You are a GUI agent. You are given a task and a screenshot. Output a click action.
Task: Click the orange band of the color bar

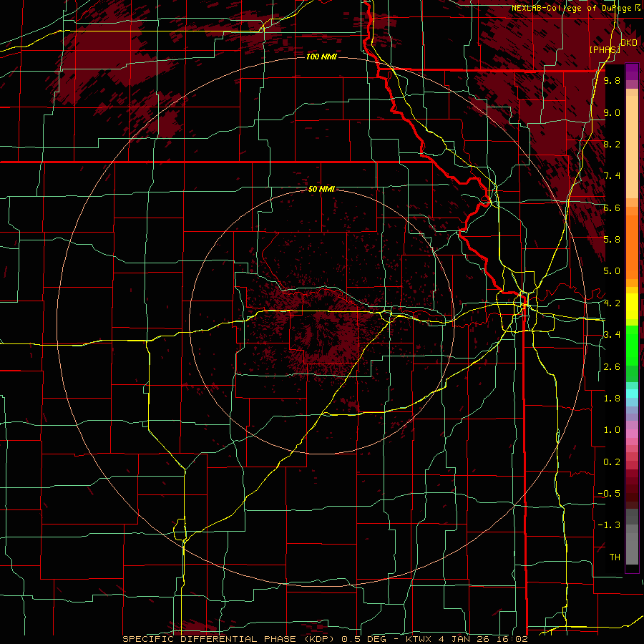[632, 246]
